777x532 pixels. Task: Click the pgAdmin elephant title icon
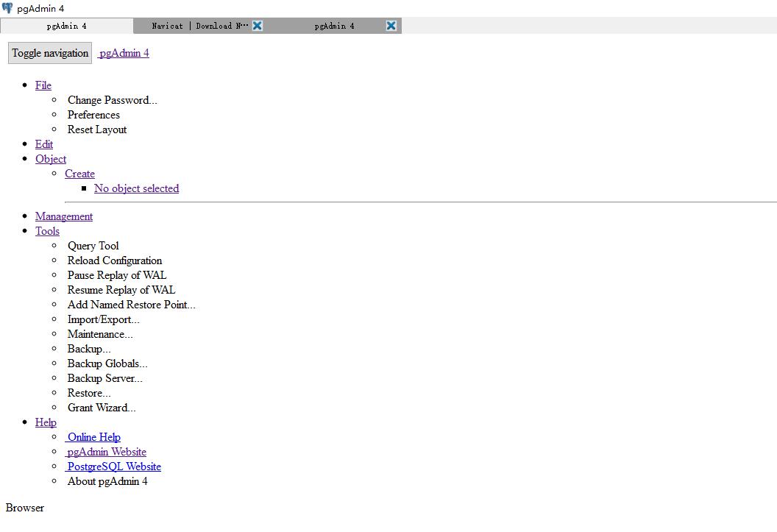click(x=7, y=8)
